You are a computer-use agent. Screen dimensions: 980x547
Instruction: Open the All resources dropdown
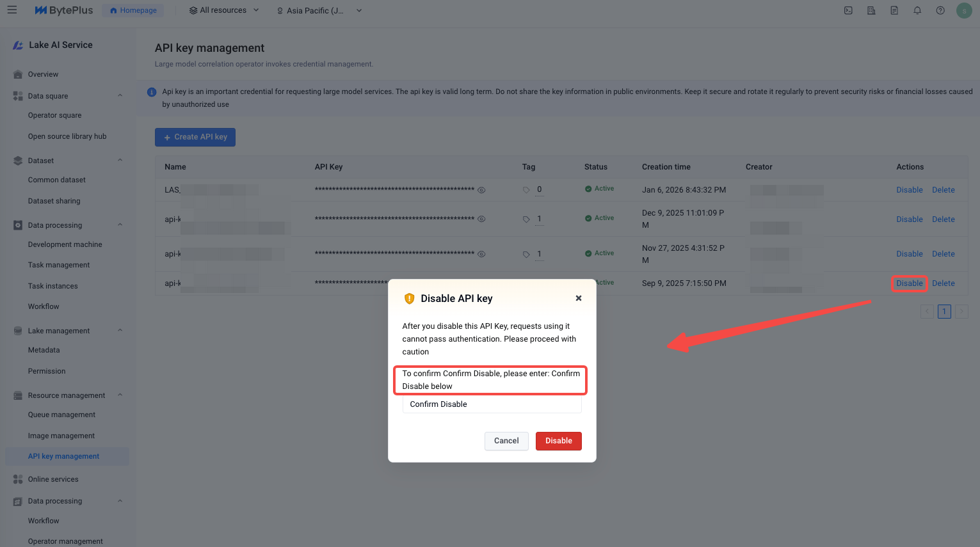[x=224, y=10]
